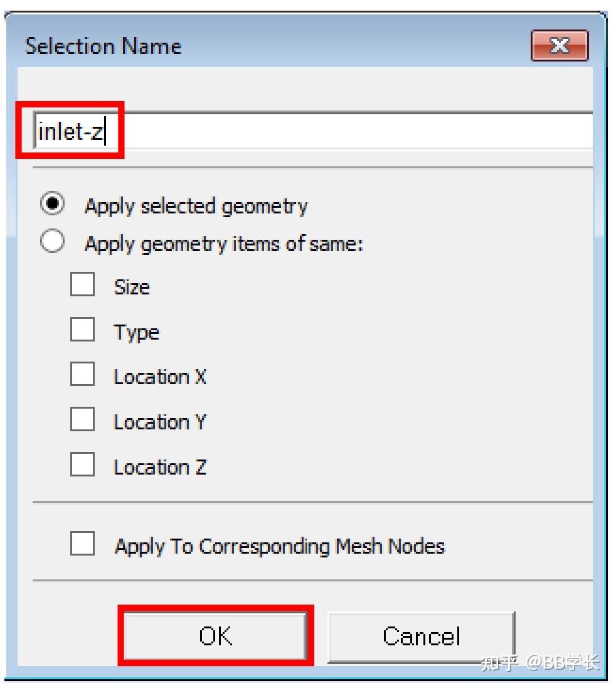The width and height of the screenshot is (616, 688).
Task: Select the Apply selected geometry radio button
Action: pos(53,205)
